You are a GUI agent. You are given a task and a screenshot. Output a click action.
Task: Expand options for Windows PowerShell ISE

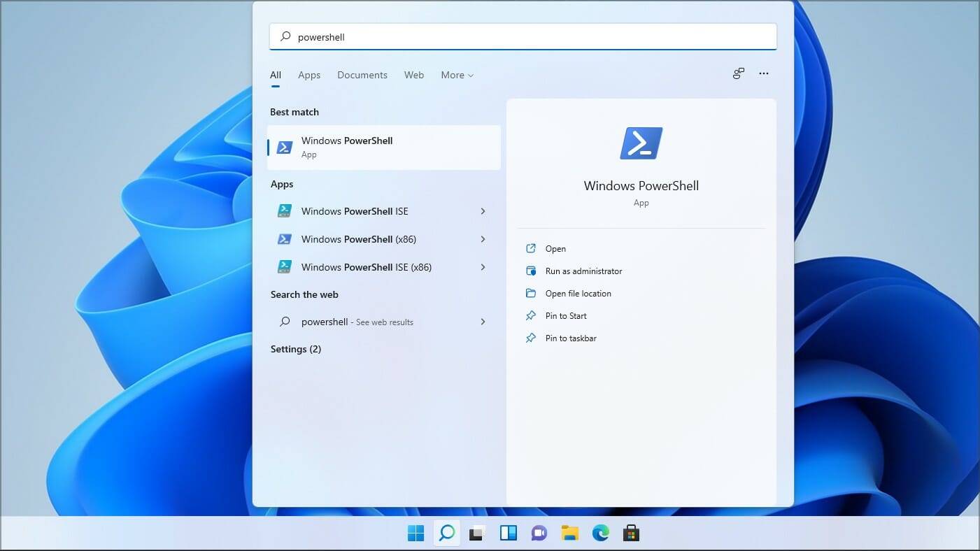(483, 211)
